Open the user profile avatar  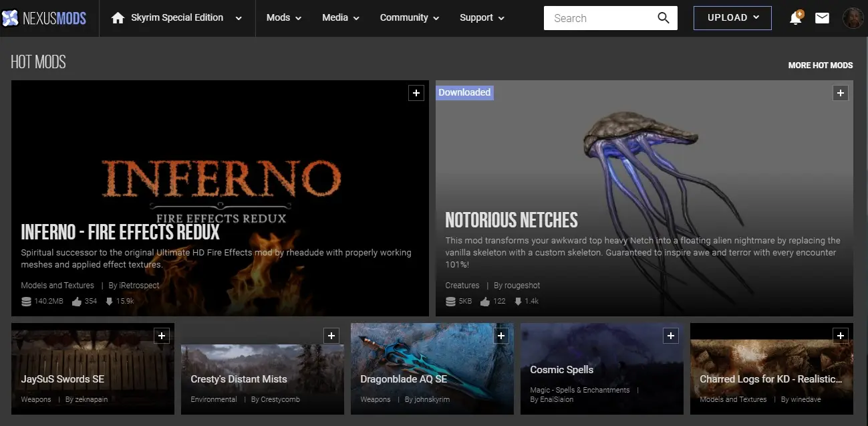point(853,18)
